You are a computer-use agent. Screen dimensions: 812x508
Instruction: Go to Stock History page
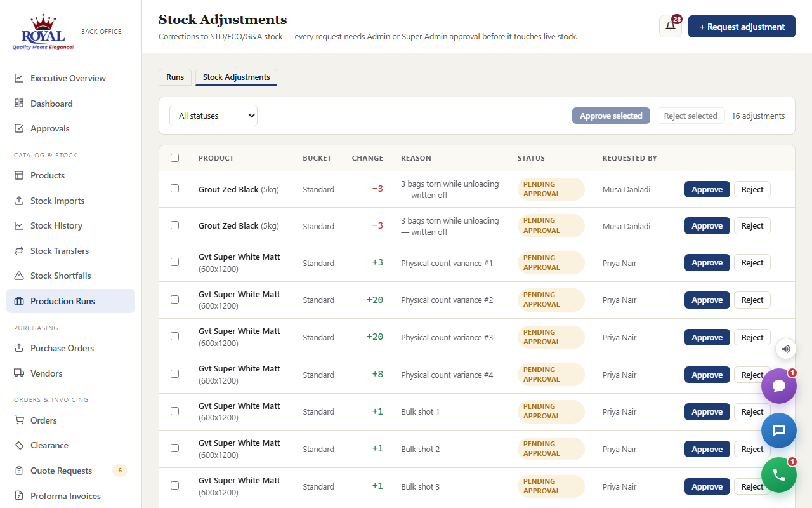click(x=70, y=225)
